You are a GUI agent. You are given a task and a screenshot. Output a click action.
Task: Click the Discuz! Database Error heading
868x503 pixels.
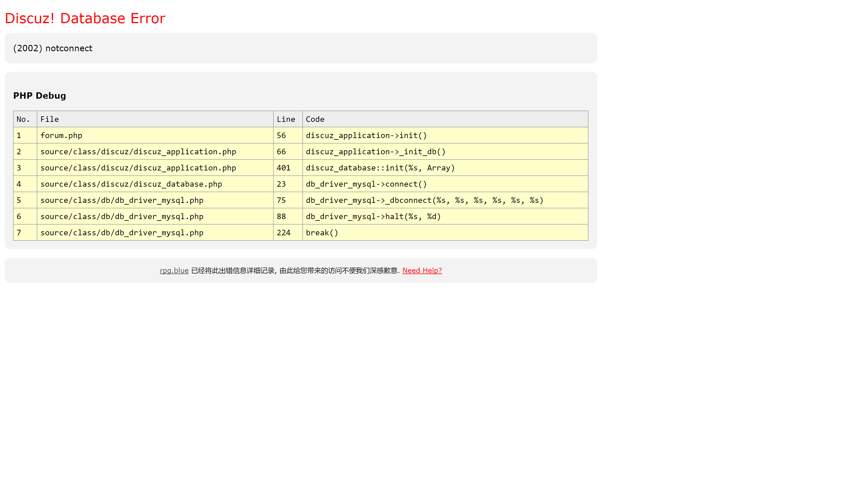point(85,18)
